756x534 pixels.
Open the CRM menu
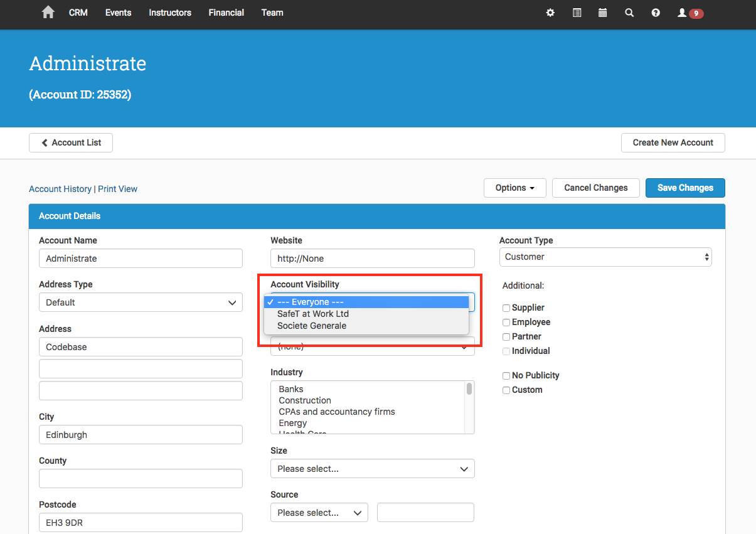point(78,13)
